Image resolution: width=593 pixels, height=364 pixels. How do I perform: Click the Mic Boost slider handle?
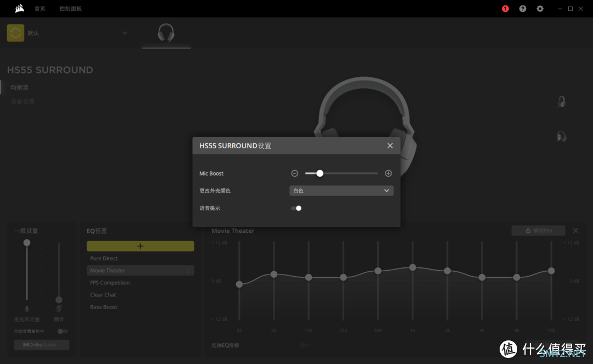tap(320, 173)
